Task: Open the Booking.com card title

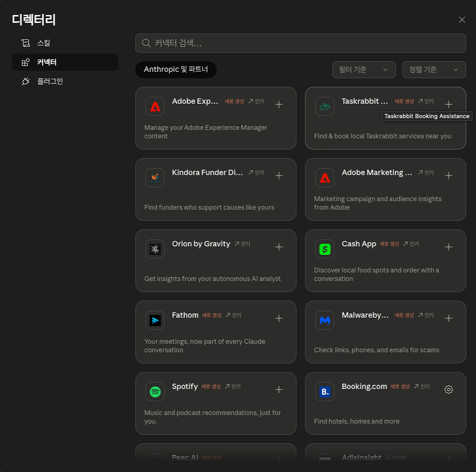Action: pos(364,387)
